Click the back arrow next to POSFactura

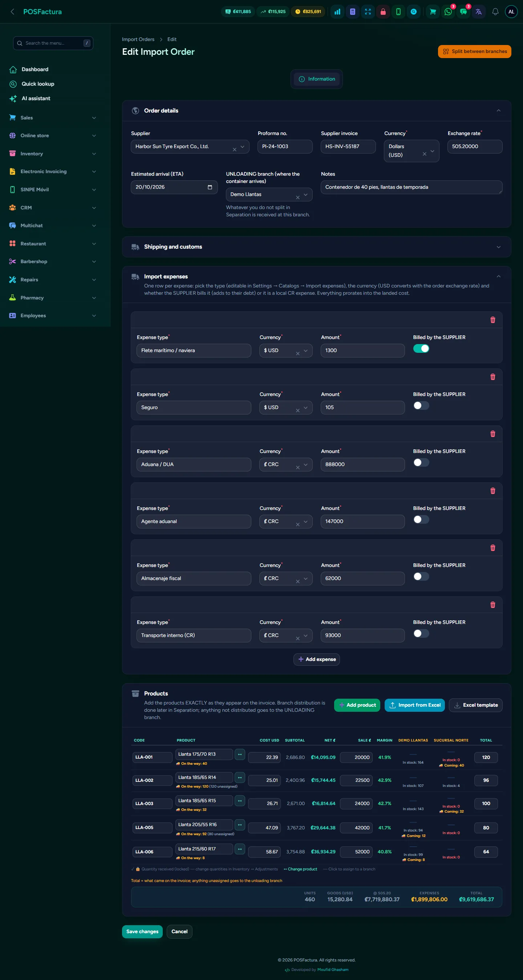(13, 12)
